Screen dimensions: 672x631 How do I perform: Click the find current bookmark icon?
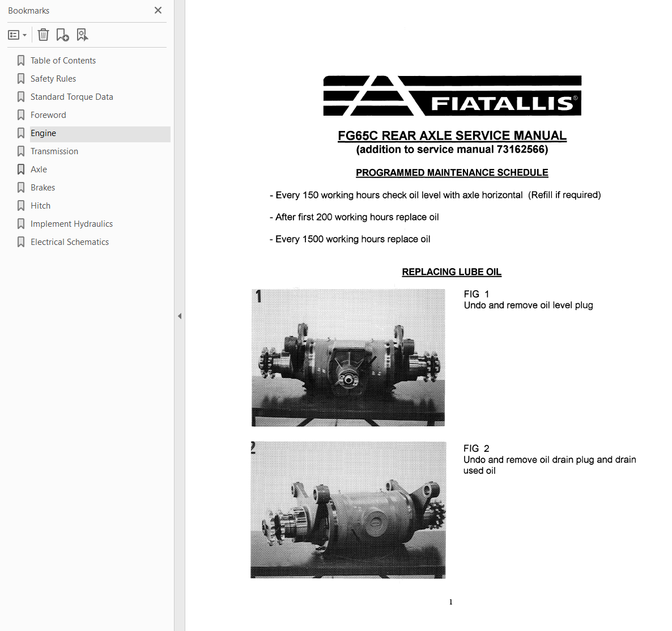82,35
